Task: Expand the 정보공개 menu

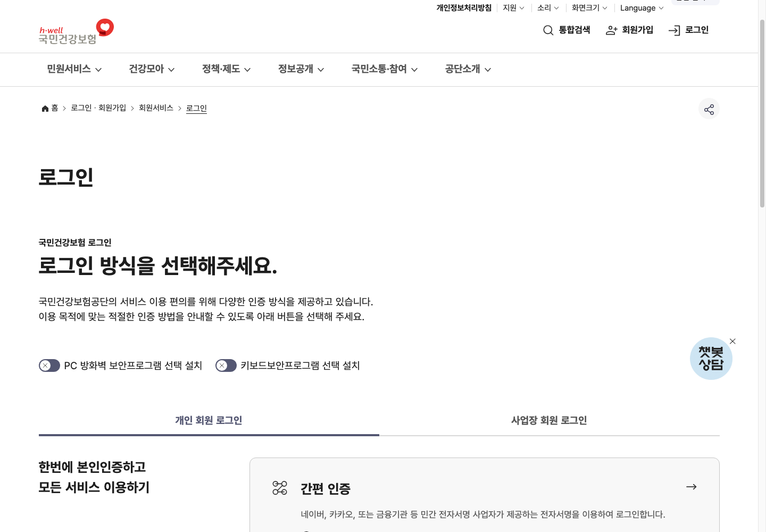Action: (x=301, y=69)
